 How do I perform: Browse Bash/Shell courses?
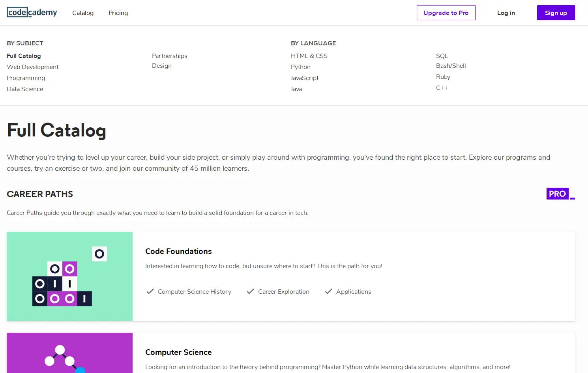coord(451,66)
